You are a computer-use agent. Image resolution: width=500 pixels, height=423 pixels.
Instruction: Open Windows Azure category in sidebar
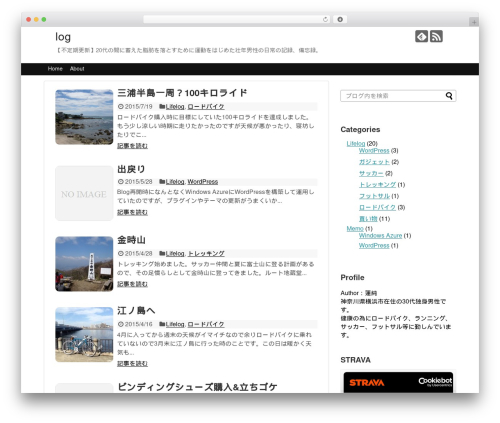[x=380, y=236]
